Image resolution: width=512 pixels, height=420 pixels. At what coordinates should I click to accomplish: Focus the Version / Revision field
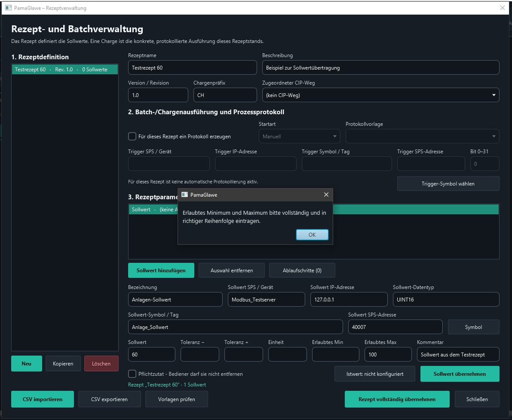click(x=158, y=95)
